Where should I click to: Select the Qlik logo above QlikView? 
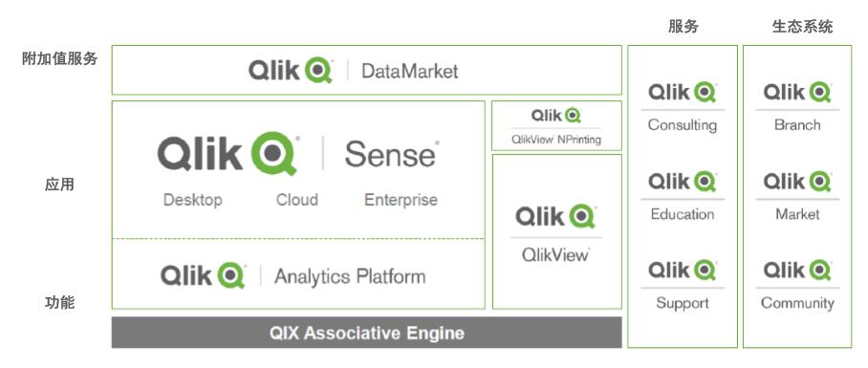[x=555, y=216]
